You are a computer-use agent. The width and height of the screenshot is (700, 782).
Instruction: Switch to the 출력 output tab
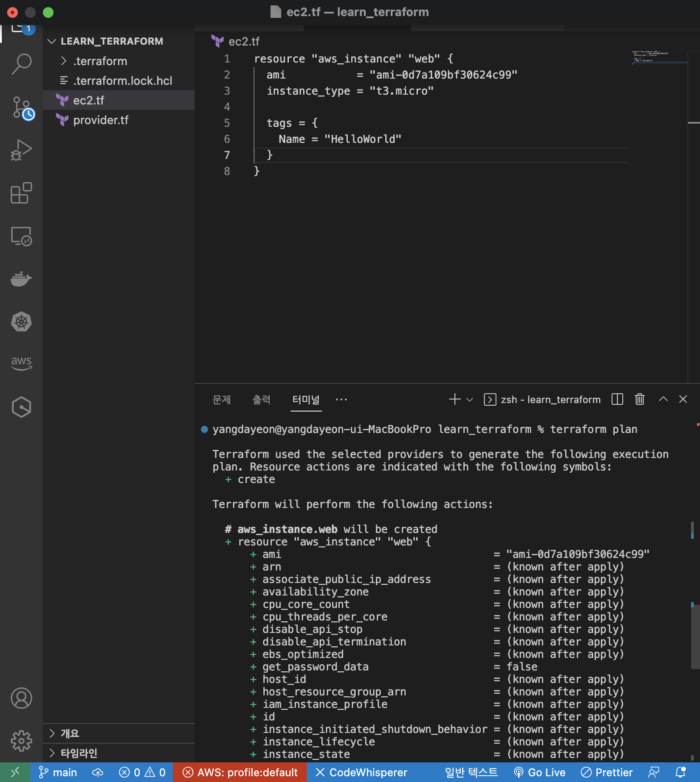[262, 399]
